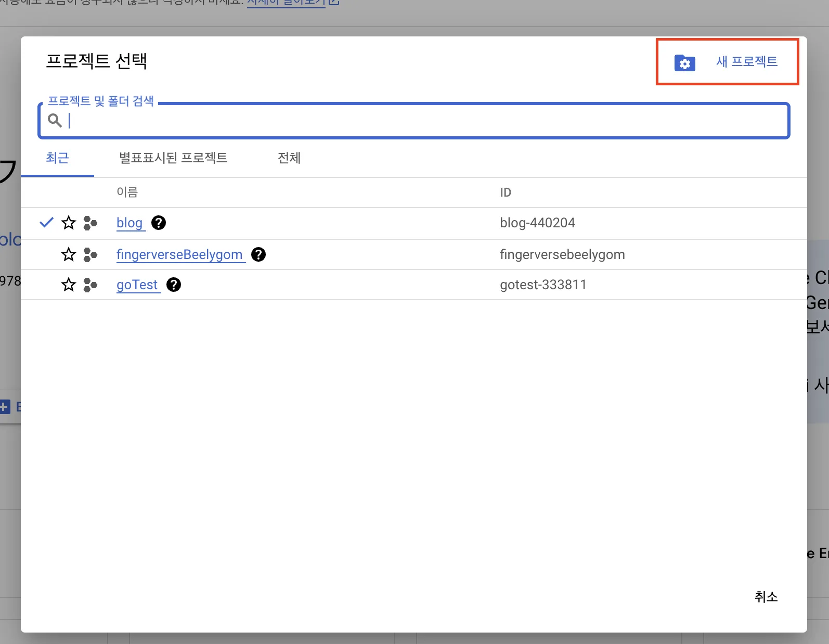Switch to the 전체 tab

[289, 158]
